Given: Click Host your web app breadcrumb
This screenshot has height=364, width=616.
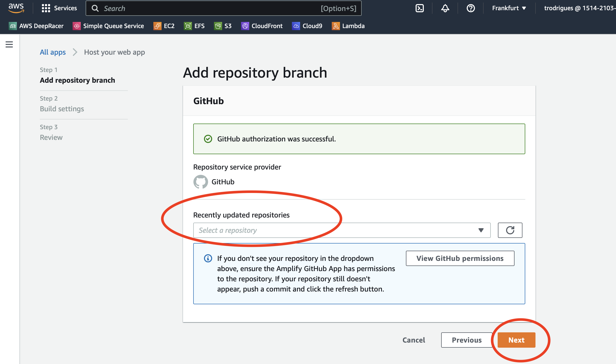Looking at the screenshot, I should tap(115, 52).
